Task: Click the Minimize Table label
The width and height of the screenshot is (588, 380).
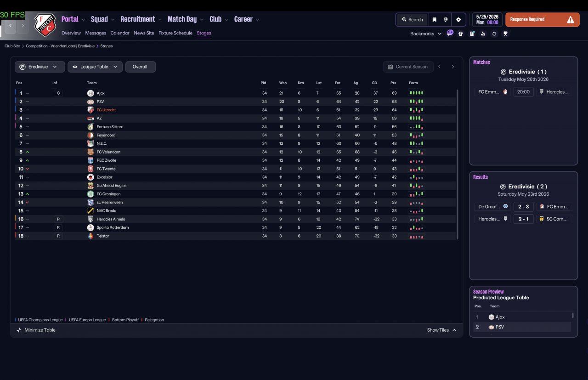Action: pos(40,330)
